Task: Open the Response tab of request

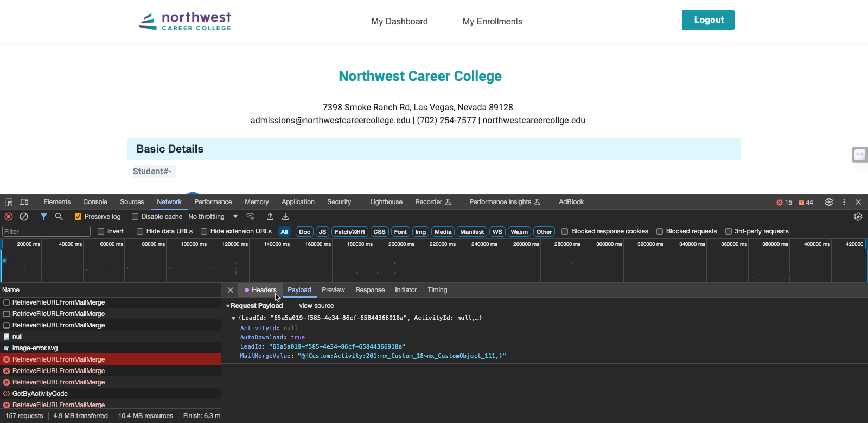Action: [x=369, y=290]
